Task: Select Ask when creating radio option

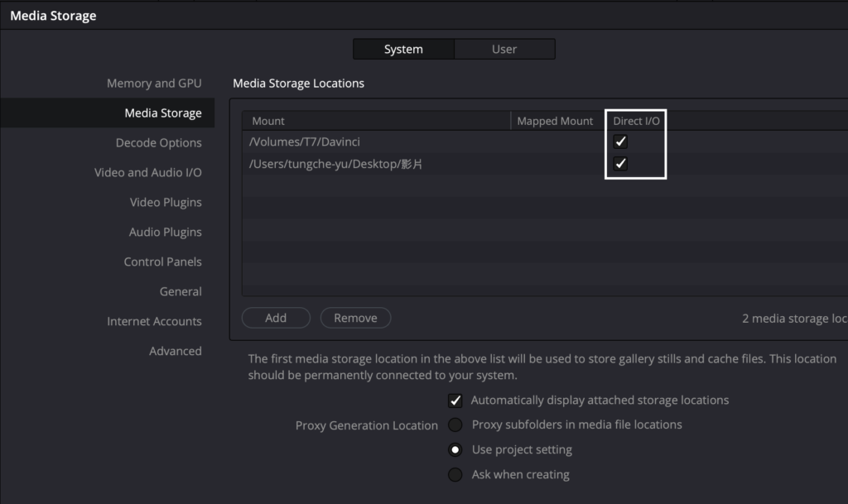Action: pyautogui.click(x=455, y=475)
